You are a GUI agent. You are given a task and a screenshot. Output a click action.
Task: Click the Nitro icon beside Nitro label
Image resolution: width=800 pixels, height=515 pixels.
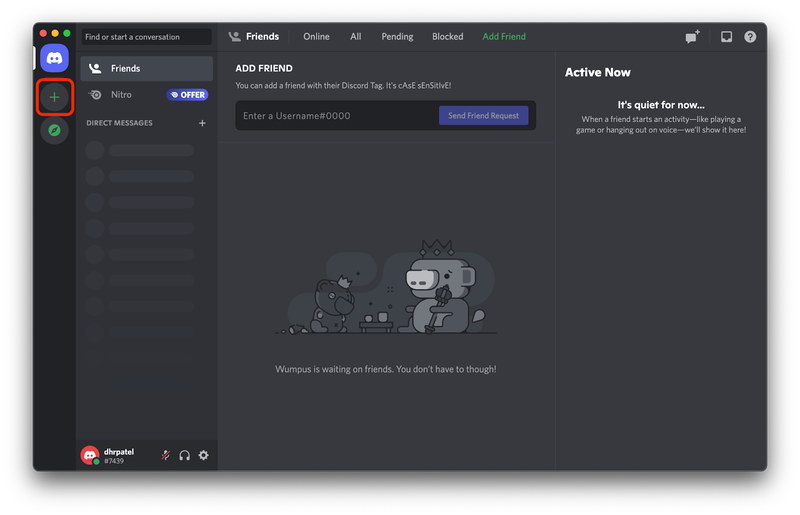(x=95, y=95)
